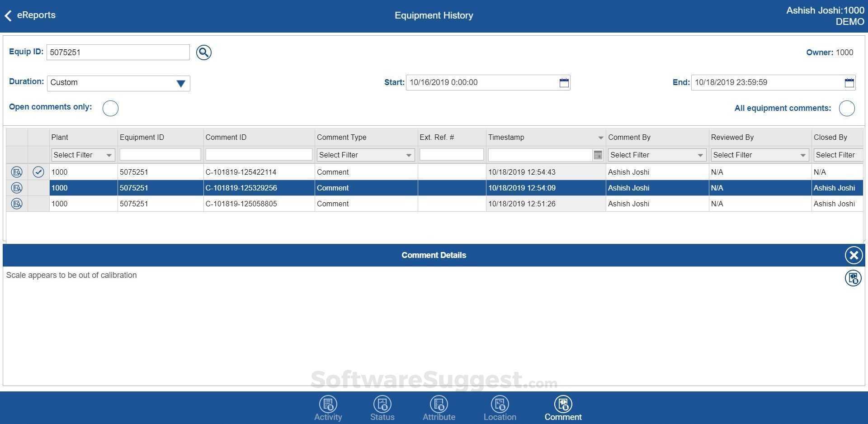Open the Duration dropdown
Image resolution: width=868 pixels, height=424 pixels.
pyautogui.click(x=180, y=83)
